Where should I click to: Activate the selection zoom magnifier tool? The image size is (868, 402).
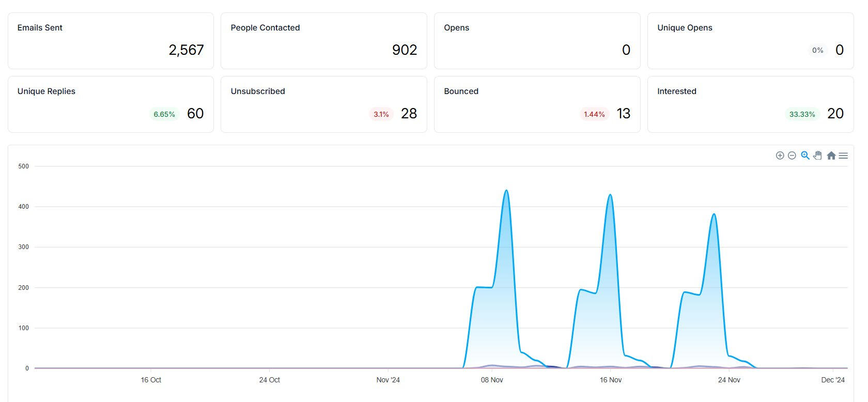click(805, 156)
